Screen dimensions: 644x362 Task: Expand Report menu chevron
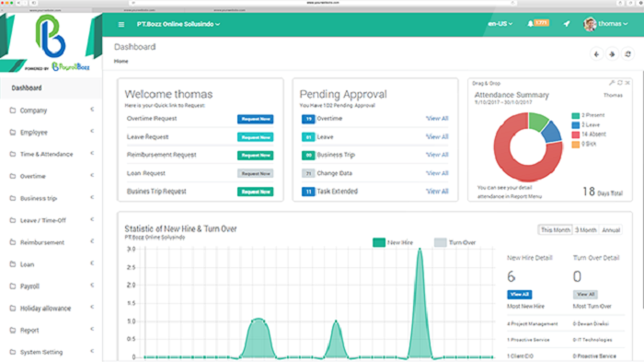(x=92, y=329)
